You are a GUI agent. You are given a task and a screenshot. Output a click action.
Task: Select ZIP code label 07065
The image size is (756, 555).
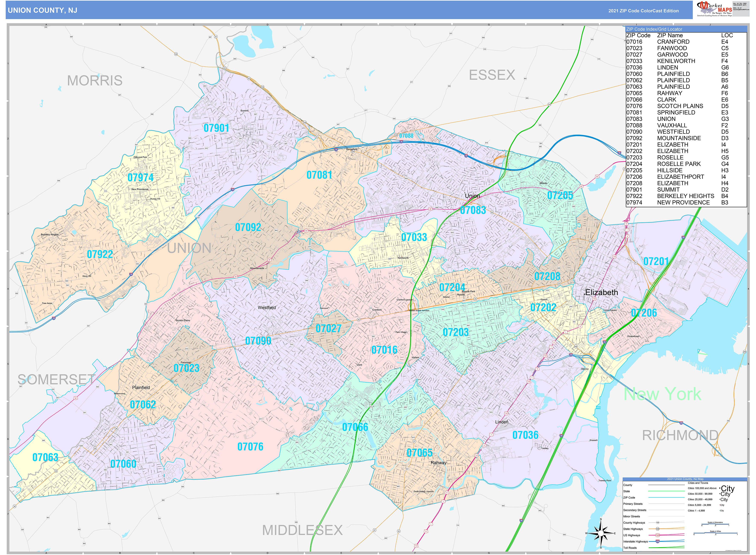420,453
